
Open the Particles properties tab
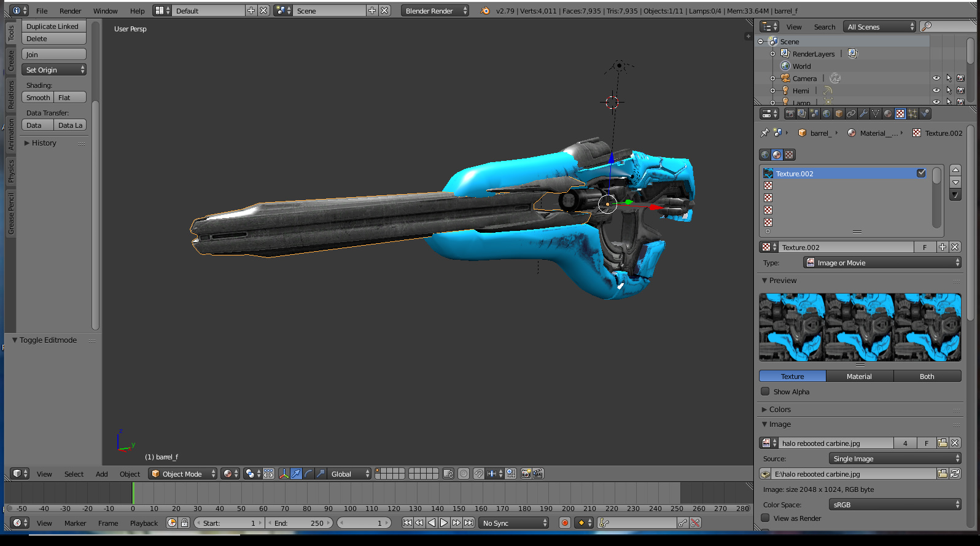[x=912, y=114]
